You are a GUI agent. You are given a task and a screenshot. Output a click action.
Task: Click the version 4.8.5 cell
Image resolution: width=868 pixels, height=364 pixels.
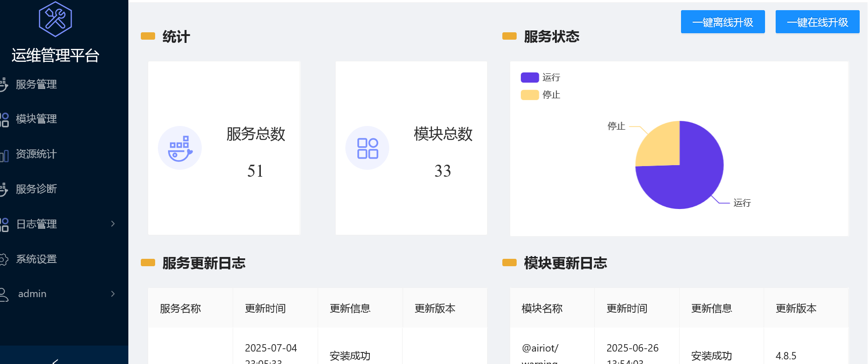click(786, 356)
